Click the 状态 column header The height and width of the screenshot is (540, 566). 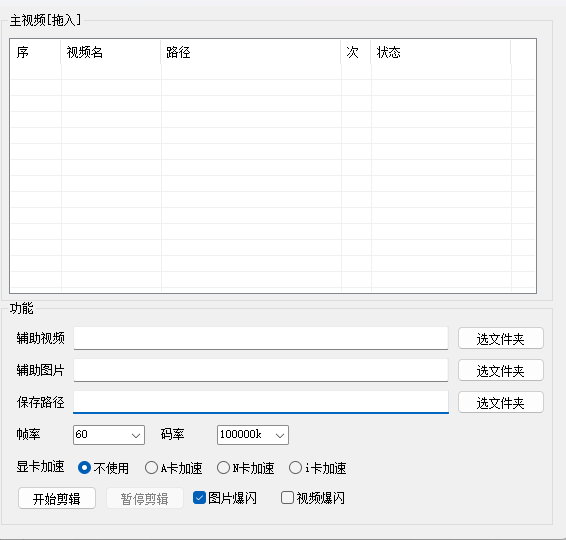(x=440, y=52)
